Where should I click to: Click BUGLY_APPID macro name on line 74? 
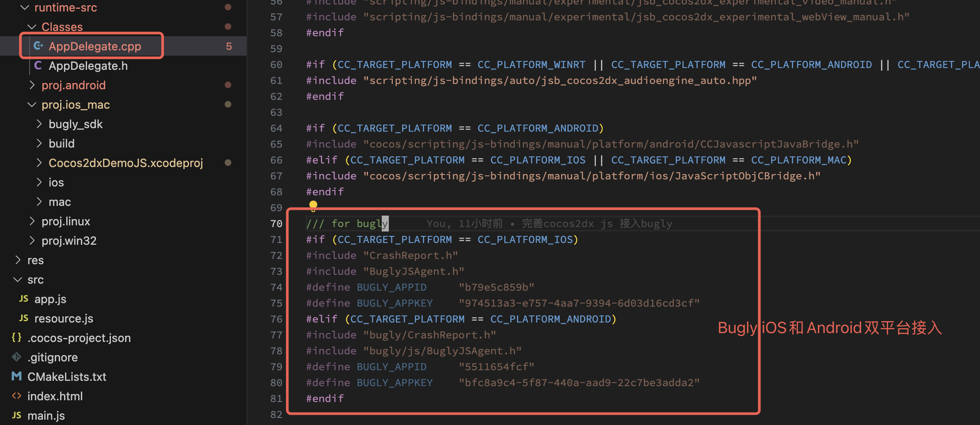(391, 287)
